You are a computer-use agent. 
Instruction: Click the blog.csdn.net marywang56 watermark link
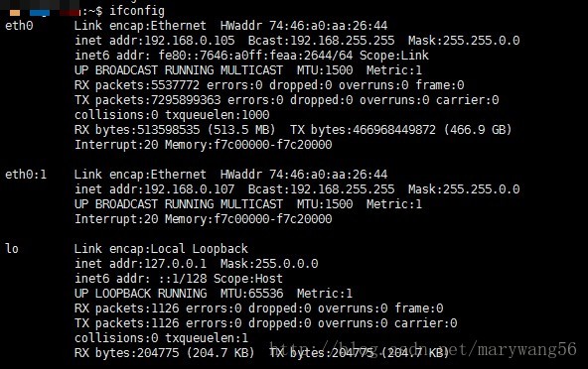tap(423, 349)
